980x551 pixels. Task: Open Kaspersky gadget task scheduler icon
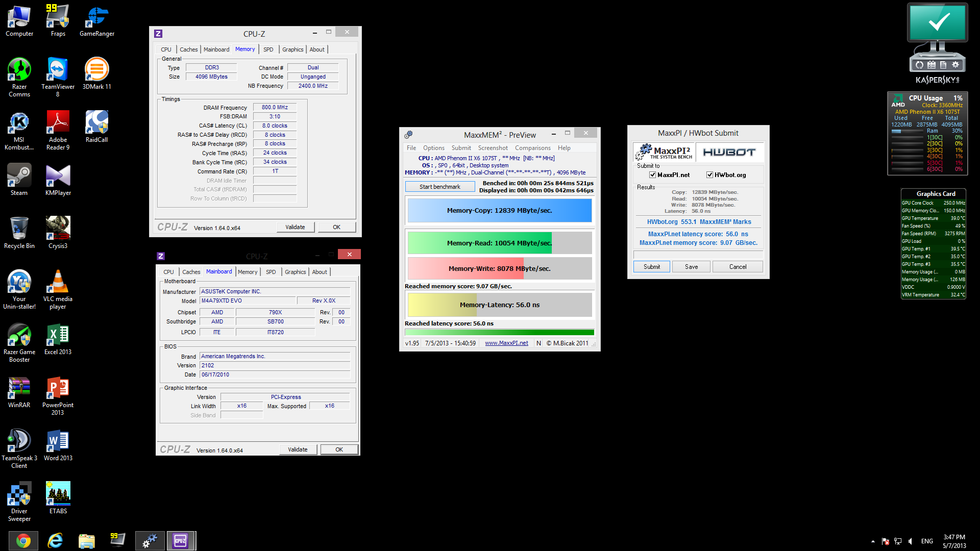[x=932, y=65]
